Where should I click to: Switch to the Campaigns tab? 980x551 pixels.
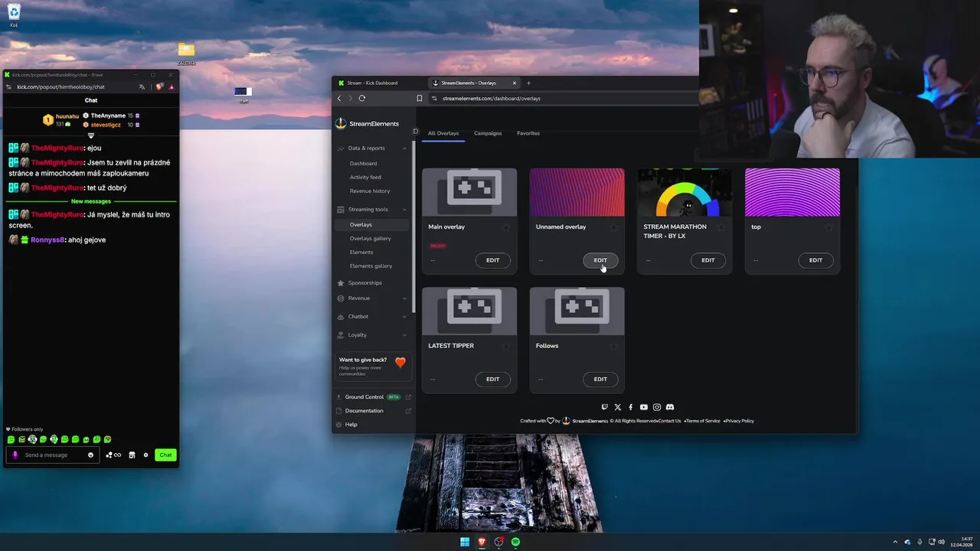pos(488,133)
